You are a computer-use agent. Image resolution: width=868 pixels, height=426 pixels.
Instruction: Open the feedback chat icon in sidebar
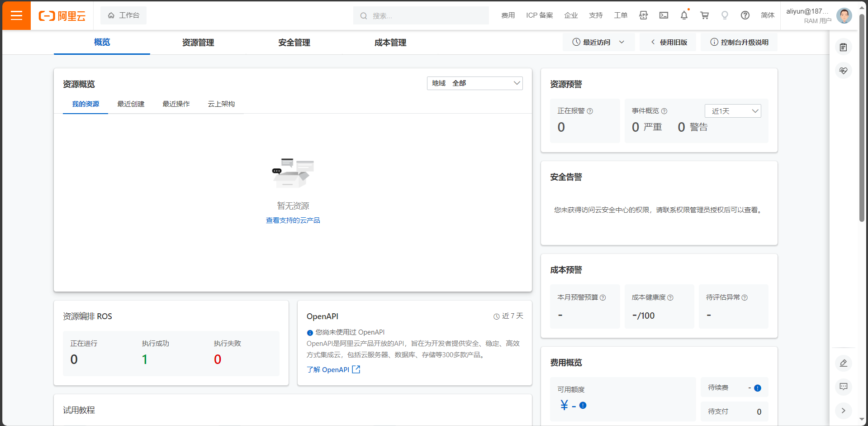coord(844,387)
